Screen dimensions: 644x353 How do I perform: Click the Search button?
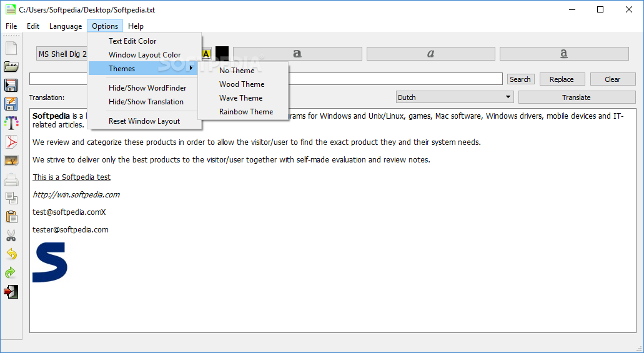520,79
